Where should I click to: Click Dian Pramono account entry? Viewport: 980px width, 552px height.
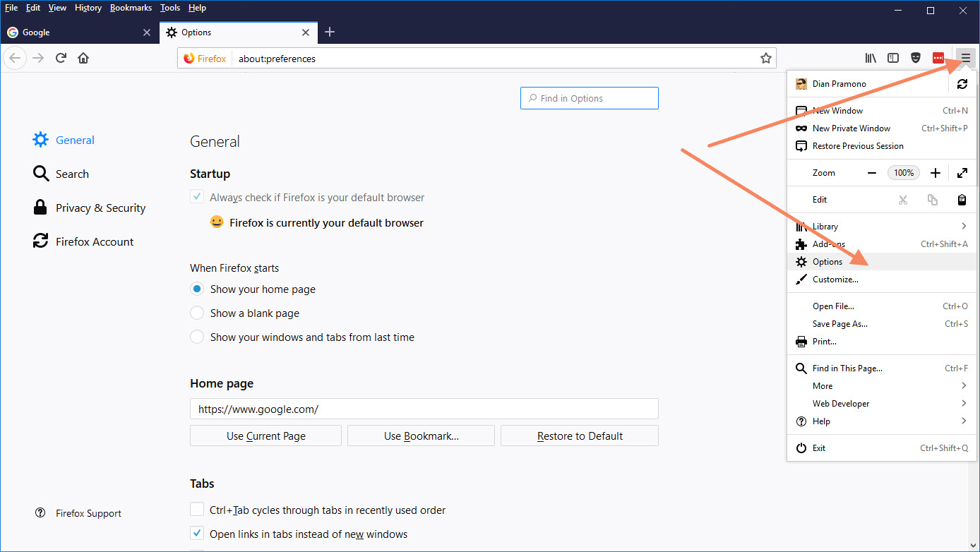coord(868,84)
